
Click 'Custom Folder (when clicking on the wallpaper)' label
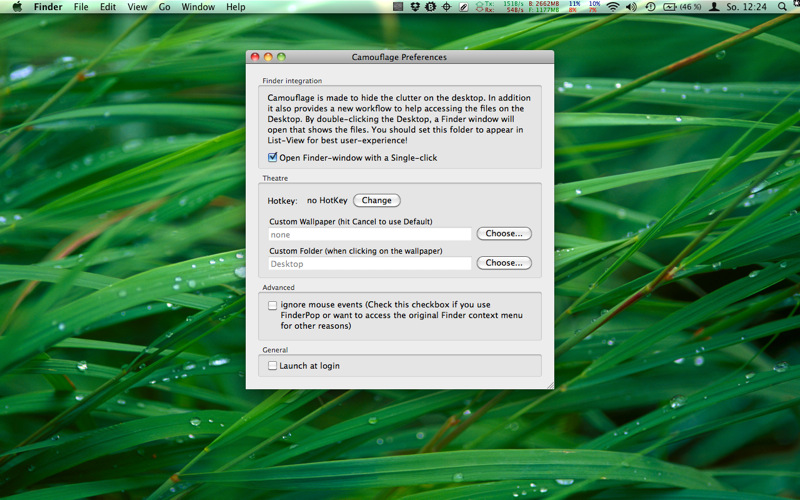tap(356, 251)
